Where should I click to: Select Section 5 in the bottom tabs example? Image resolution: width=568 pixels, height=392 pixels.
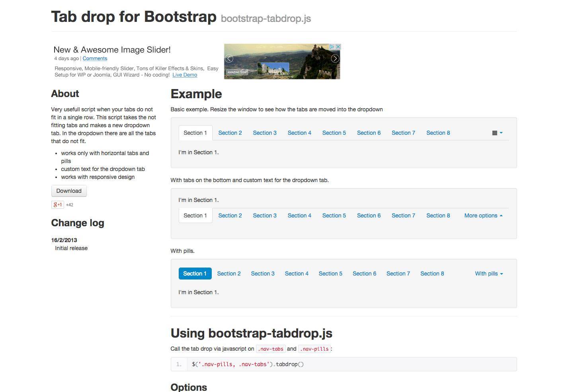(x=334, y=215)
